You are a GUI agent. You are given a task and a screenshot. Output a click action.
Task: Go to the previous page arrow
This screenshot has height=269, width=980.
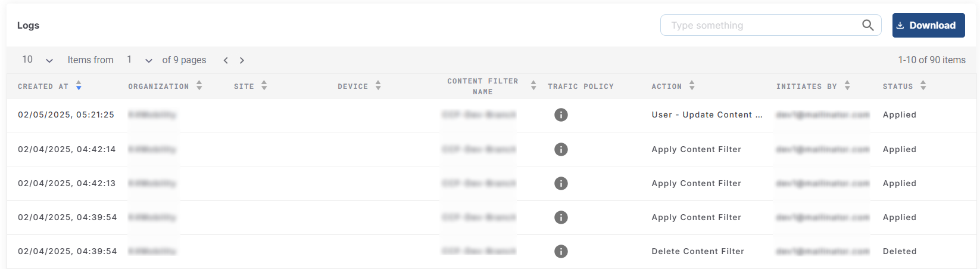(x=226, y=60)
